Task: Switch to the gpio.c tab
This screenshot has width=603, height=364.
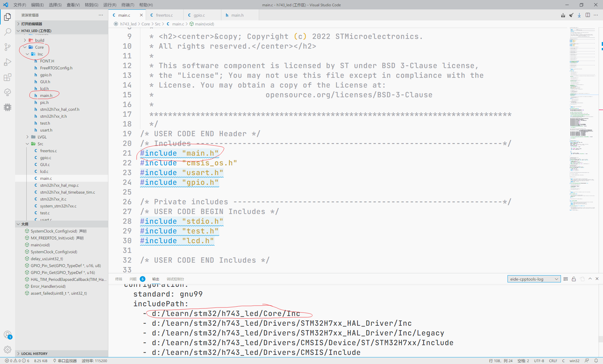Action: [x=199, y=15]
